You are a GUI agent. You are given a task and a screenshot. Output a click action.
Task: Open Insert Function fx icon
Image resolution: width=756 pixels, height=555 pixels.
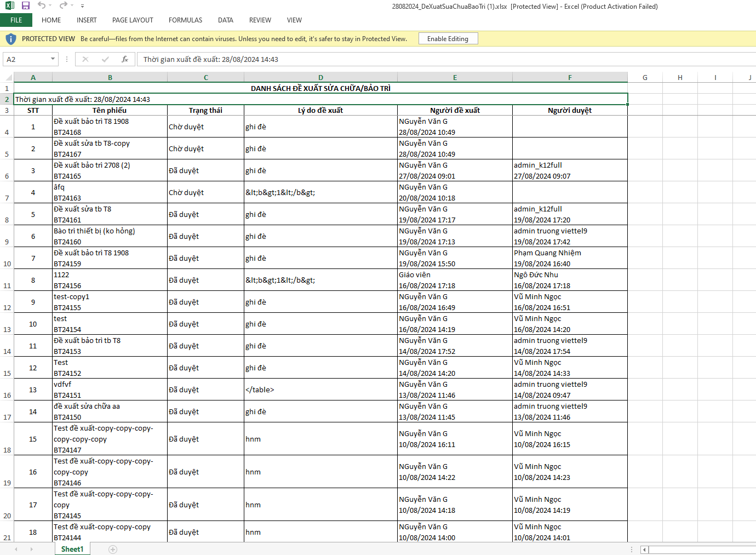click(125, 59)
